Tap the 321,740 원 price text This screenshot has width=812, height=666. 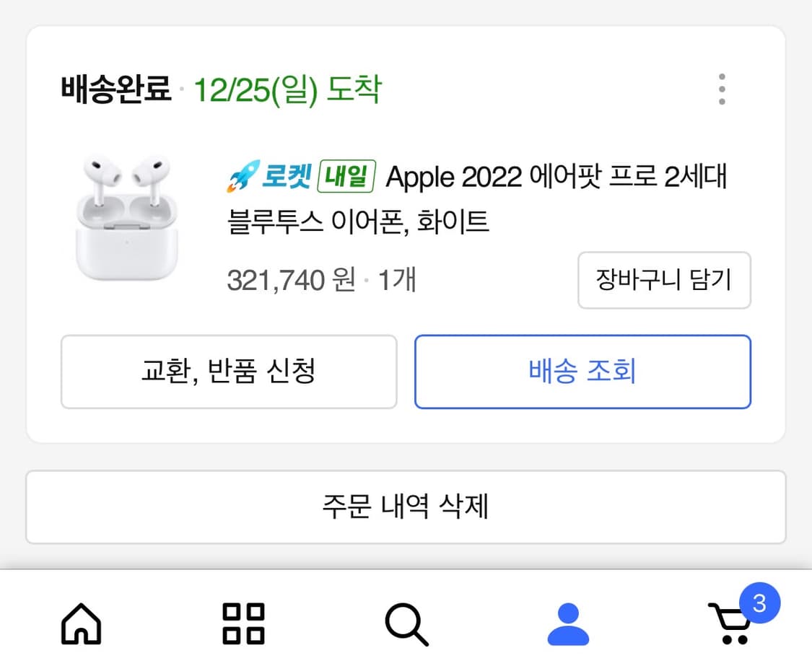coord(289,280)
